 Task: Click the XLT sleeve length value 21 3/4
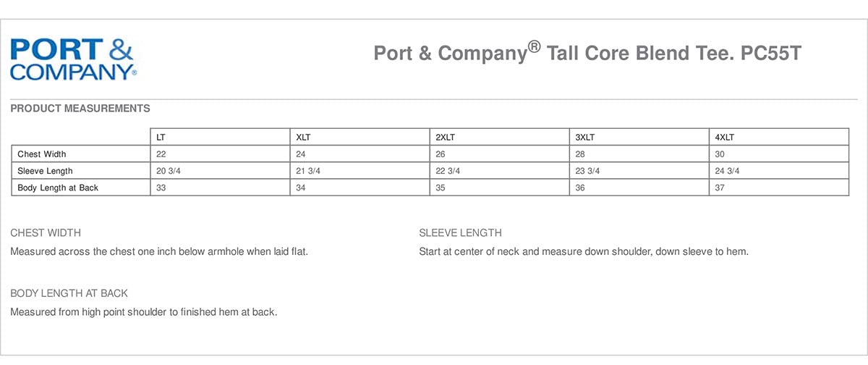pyautogui.click(x=308, y=171)
